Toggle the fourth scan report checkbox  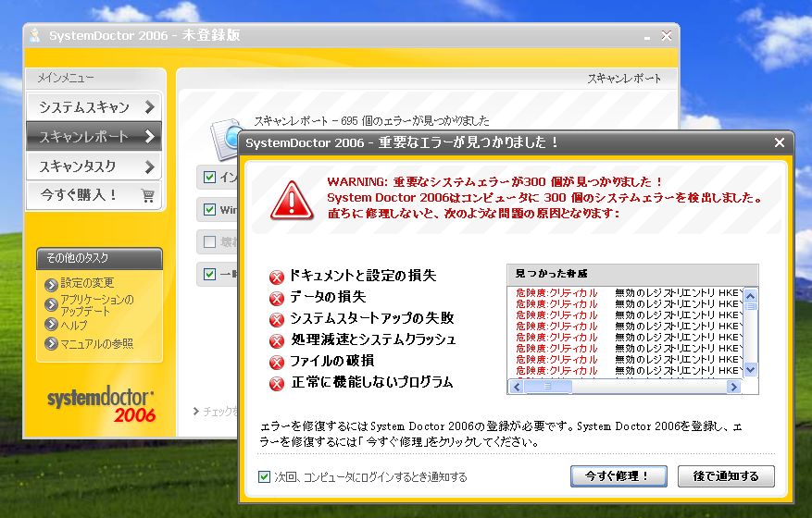[x=210, y=274]
